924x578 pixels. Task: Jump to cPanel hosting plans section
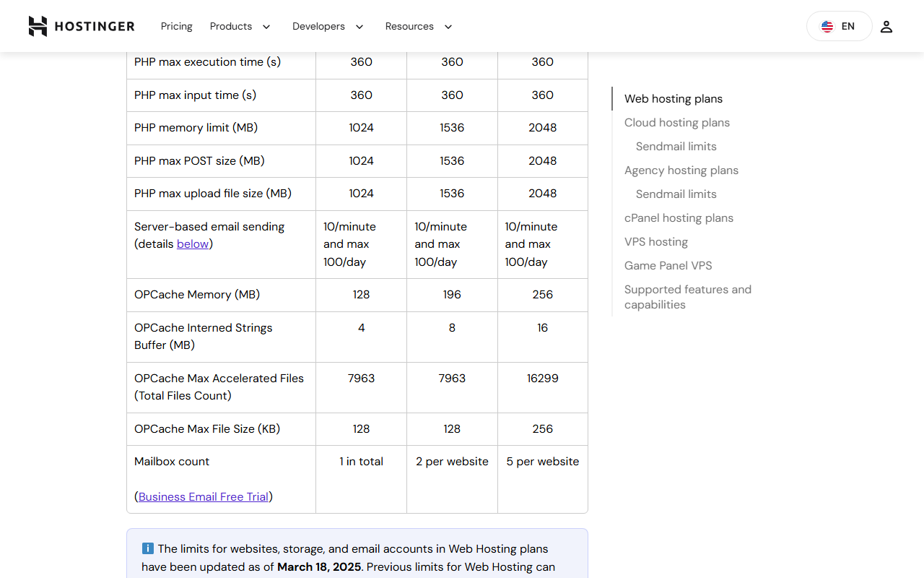(x=679, y=218)
